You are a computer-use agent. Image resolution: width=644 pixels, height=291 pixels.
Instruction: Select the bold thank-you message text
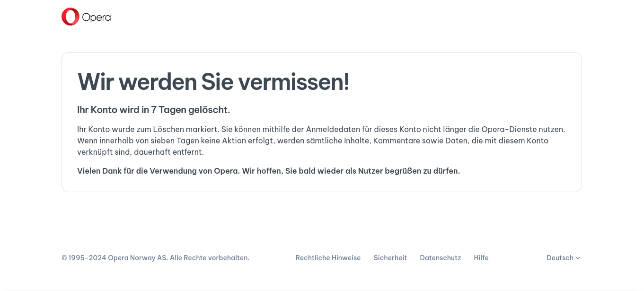268,171
